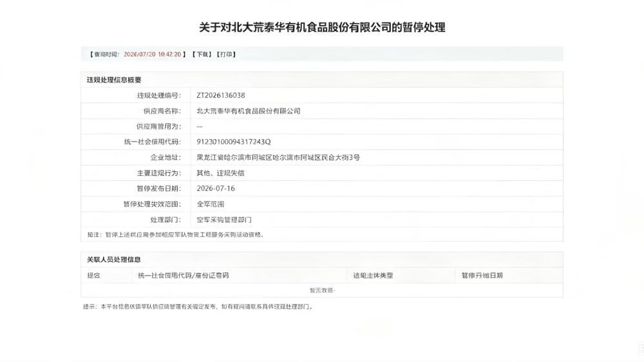This screenshot has width=644, height=362.
Task: Select supplier name 北大荒泰华有机食品股份有限公司 in table
Action: pos(249,111)
